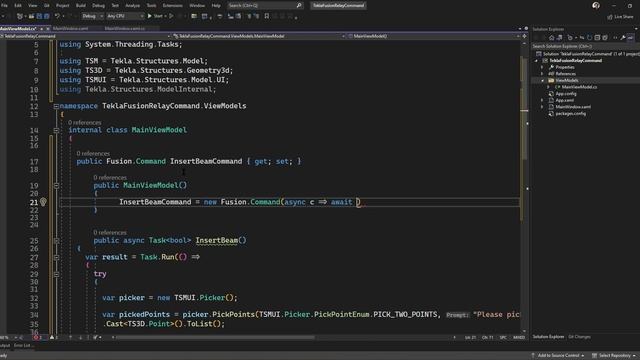Click Search Solution Explorer field

[586, 46]
